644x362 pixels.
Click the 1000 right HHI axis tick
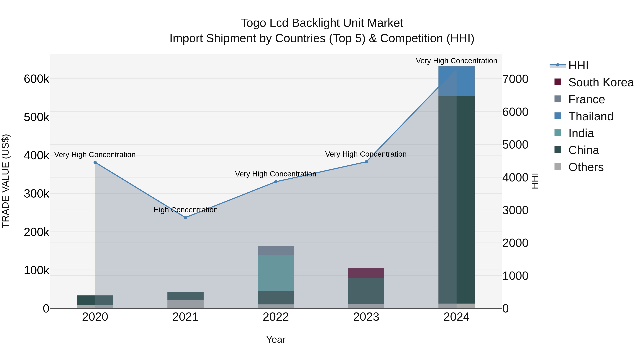point(516,276)
